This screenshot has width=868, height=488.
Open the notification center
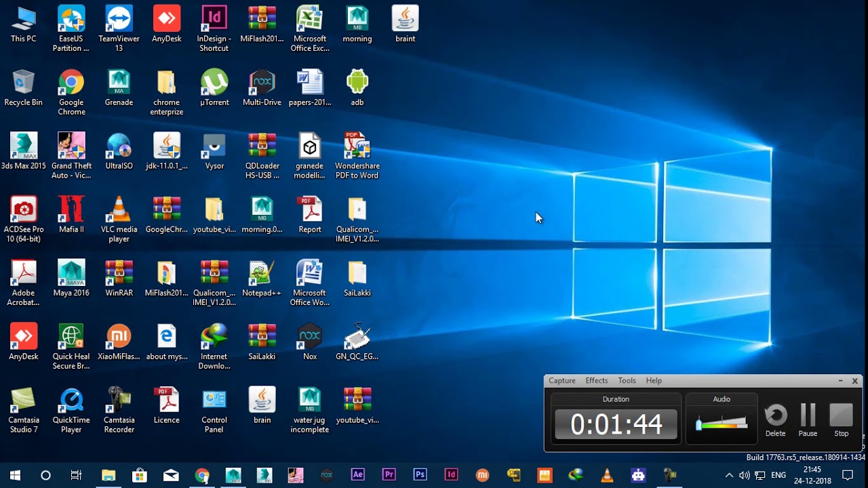point(847,475)
